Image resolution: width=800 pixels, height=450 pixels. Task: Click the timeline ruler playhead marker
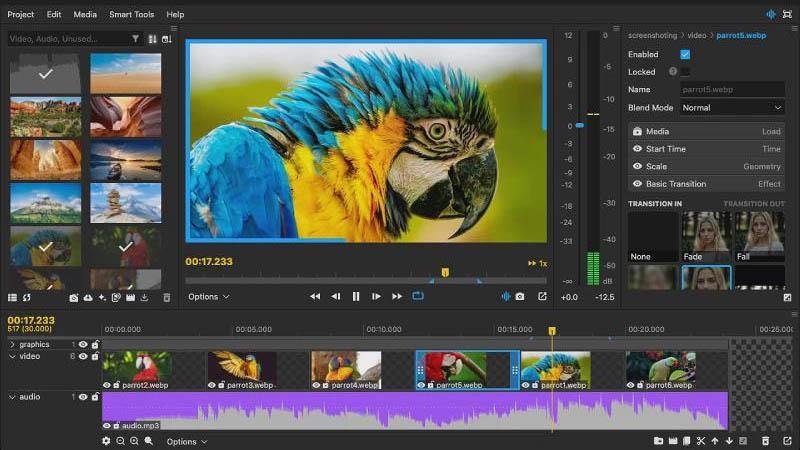(x=552, y=331)
